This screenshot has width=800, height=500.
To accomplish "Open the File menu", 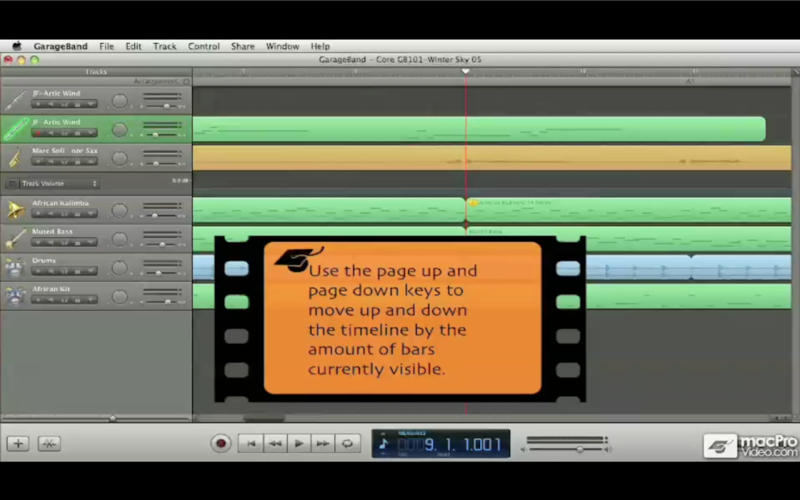I will click(106, 46).
